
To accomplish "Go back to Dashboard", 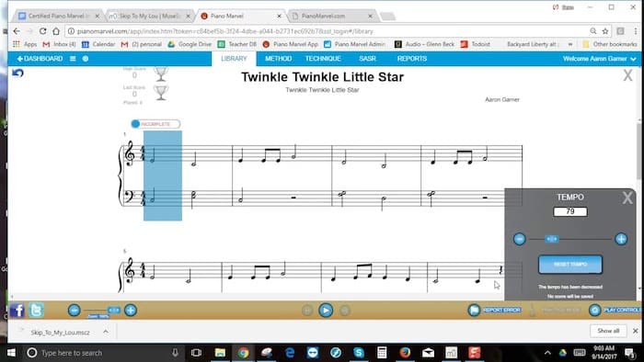I will coord(40,59).
